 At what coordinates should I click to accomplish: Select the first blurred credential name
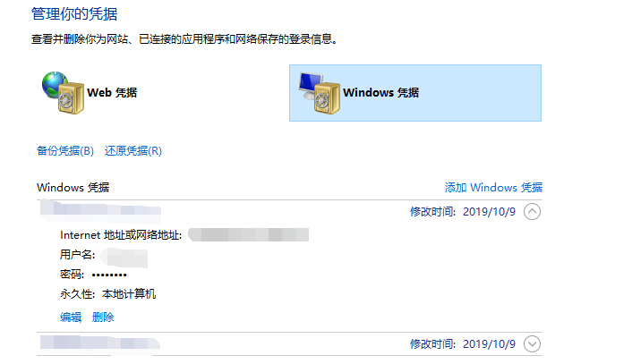tap(100, 211)
